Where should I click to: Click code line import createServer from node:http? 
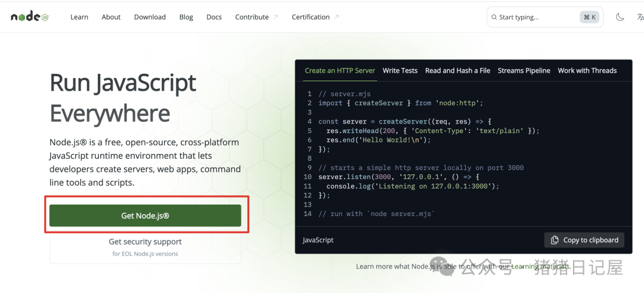tap(401, 103)
